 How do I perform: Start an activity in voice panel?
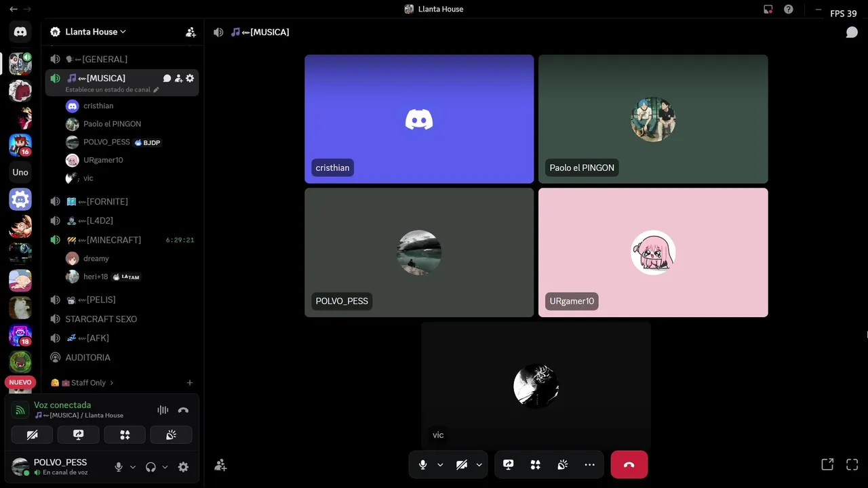[x=125, y=435]
